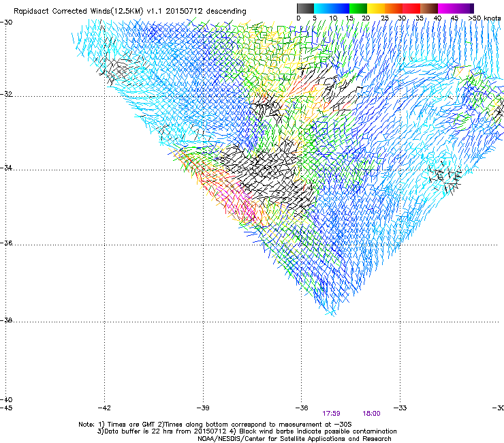Image resolution: width=504 pixels, height=443 pixels.
Task: Click the purple time label '17:59'
Action: (x=332, y=414)
